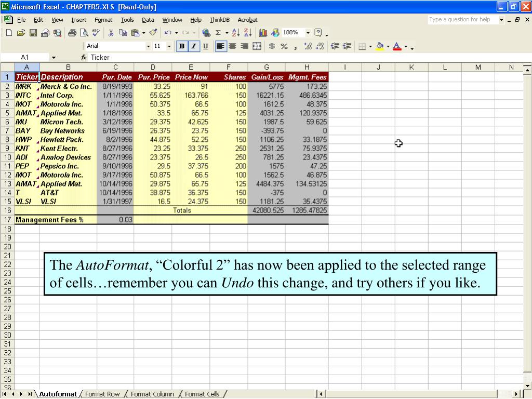
Task: Apply the yellow Fill Color bucket
Action: pyautogui.click(x=380, y=46)
